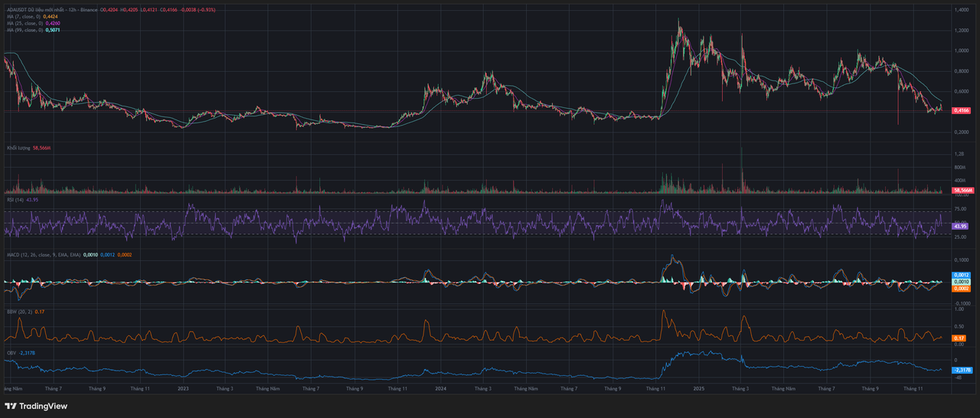Click the 800M volume scale label
Viewport: 980px width, 418px height.
pyautogui.click(x=959, y=167)
